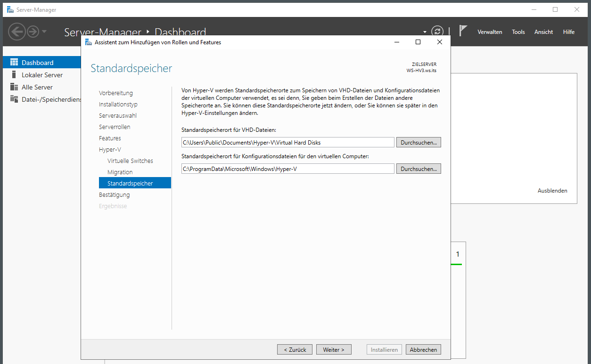Click the Server-Manager app icon in title bar

click(x=10, y=9)
